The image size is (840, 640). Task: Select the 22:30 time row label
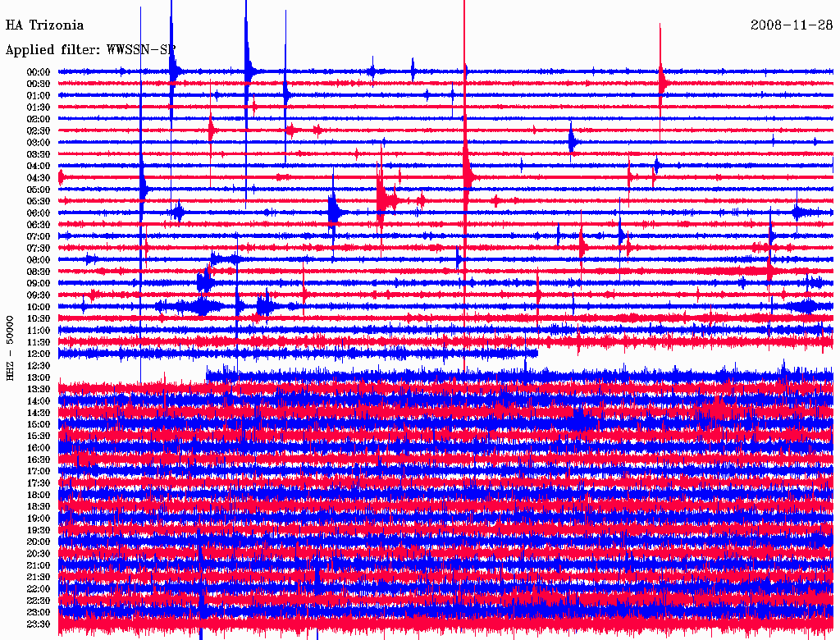pyautogui.click(x=39, y=601)
